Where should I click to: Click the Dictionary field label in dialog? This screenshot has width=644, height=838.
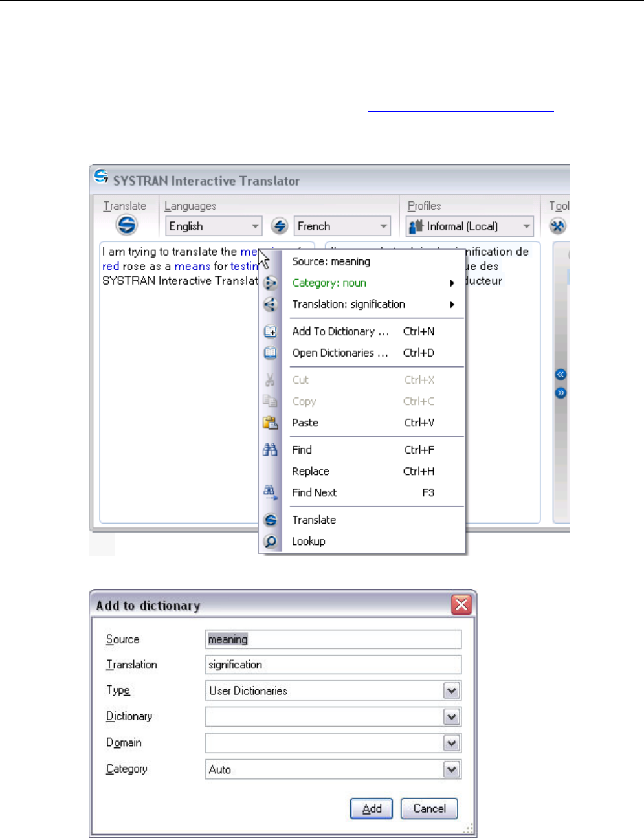point(129,716)
